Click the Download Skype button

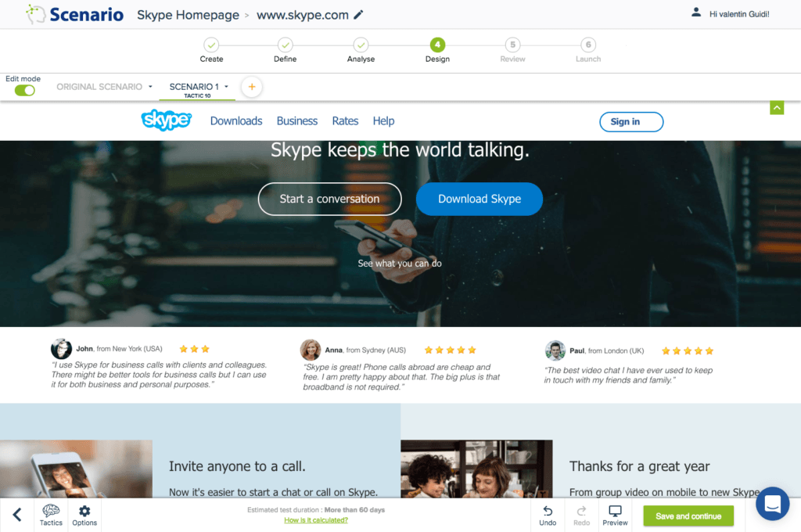pyautogui.click(x=480, y=199)
